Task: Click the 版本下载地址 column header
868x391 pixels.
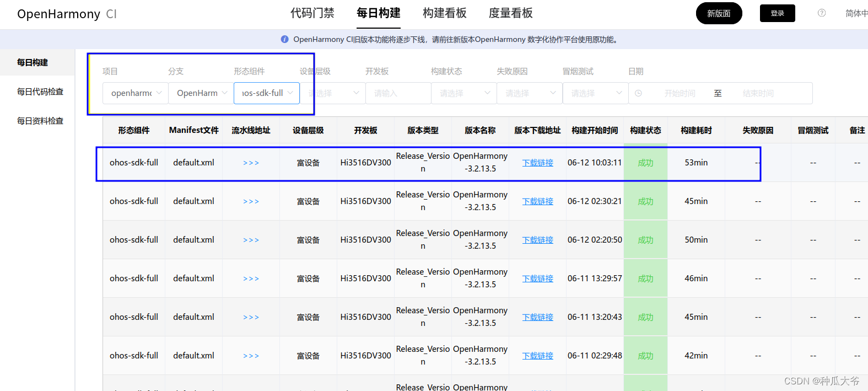Action: (537, 130)
